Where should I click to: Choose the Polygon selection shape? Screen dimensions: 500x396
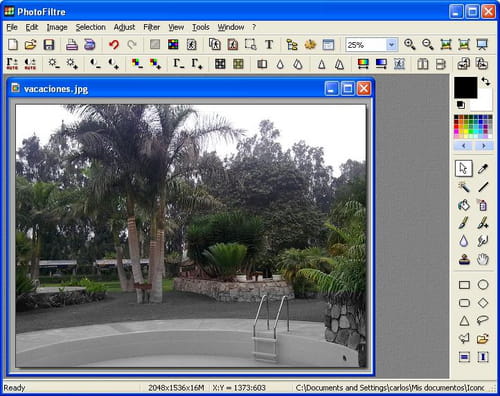click(464, 339)
